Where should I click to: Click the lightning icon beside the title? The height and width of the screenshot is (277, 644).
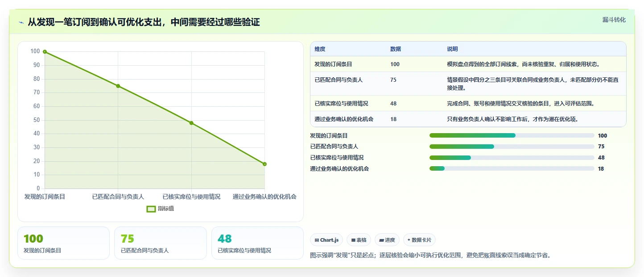pyautogui.click(x=21, y=22)
